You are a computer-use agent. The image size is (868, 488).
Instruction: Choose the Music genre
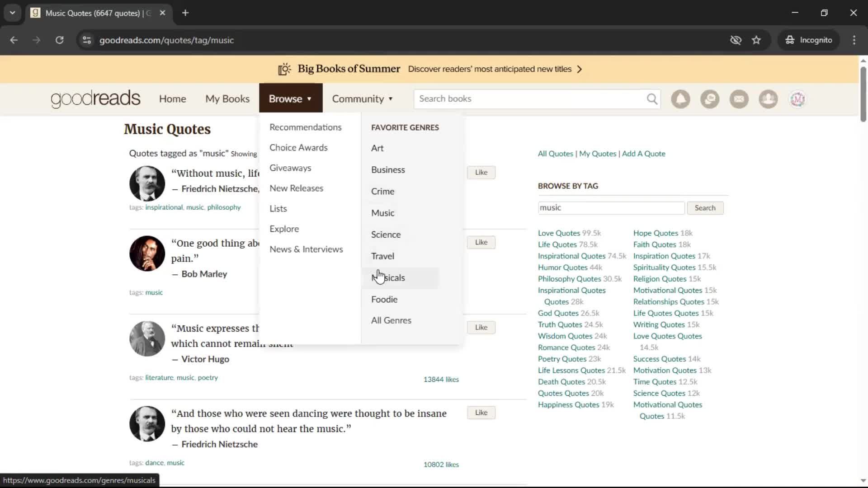382,213
